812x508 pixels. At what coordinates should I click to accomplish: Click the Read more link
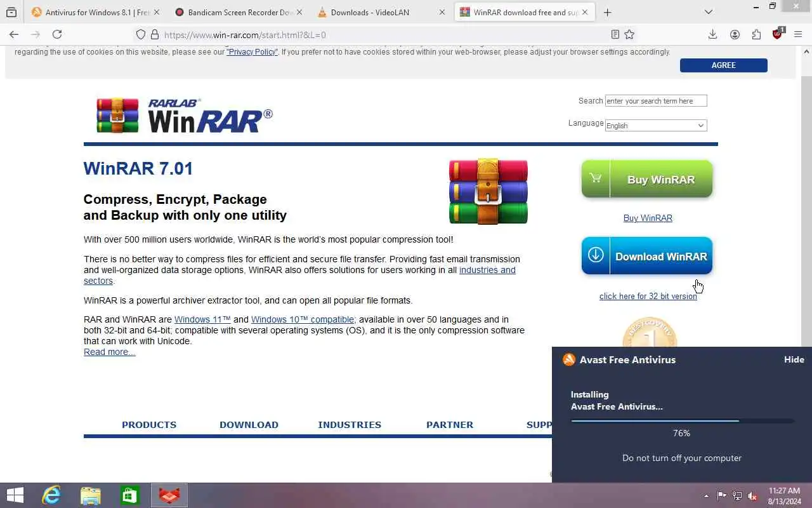(109, 352)
